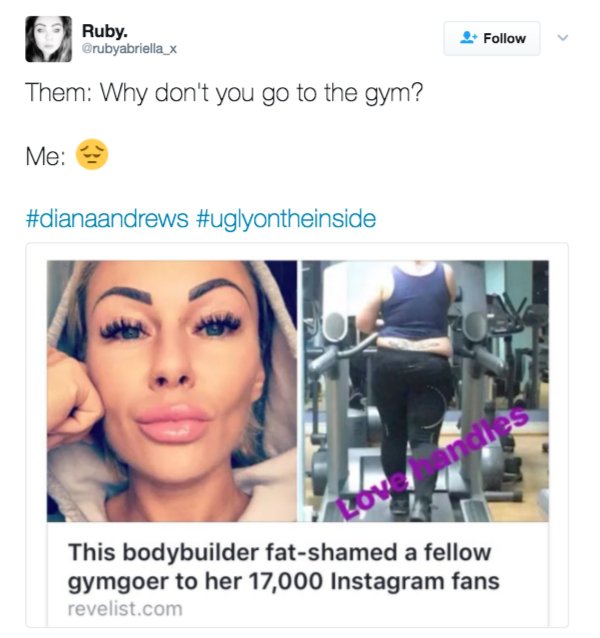The width and height of the screenshot is (600, 638).
Task: Open the #uglyontheinside hashtag
Action: click(286, 219)
